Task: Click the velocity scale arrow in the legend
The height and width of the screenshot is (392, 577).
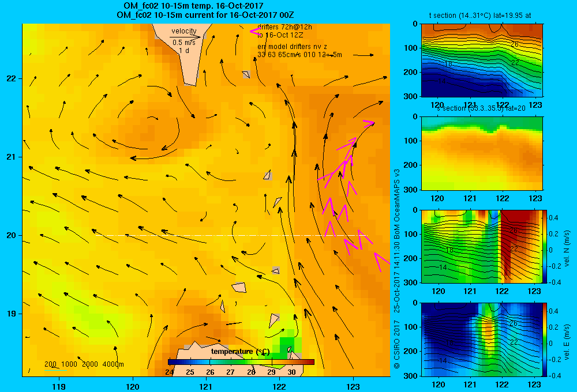Action: [x=185, y=37]
